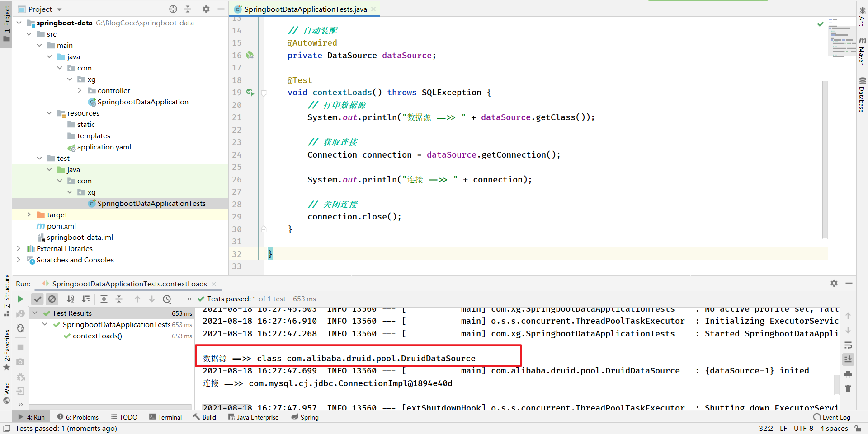
Task: Expand the target folder
Action: coord(29,215)
